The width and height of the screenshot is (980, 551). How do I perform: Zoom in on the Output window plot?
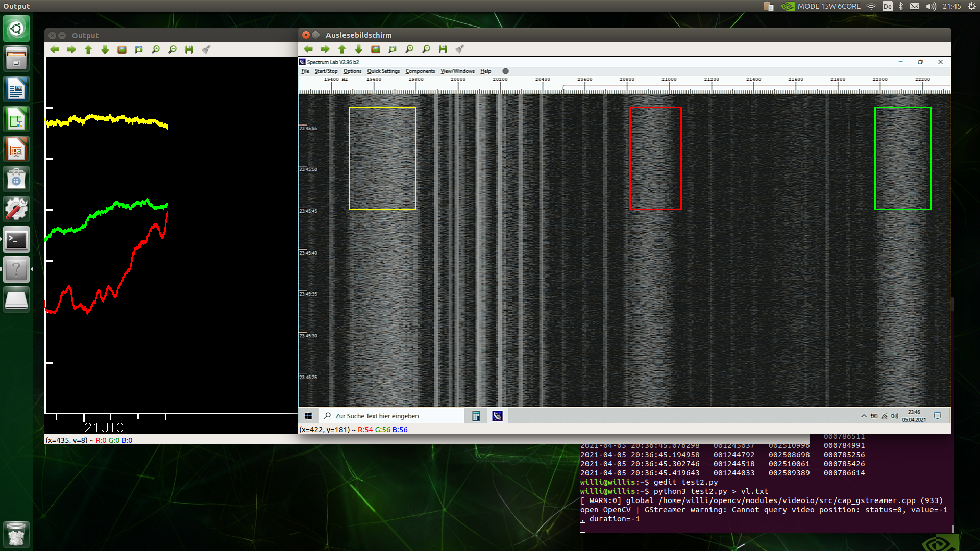[x=156, y=49]
